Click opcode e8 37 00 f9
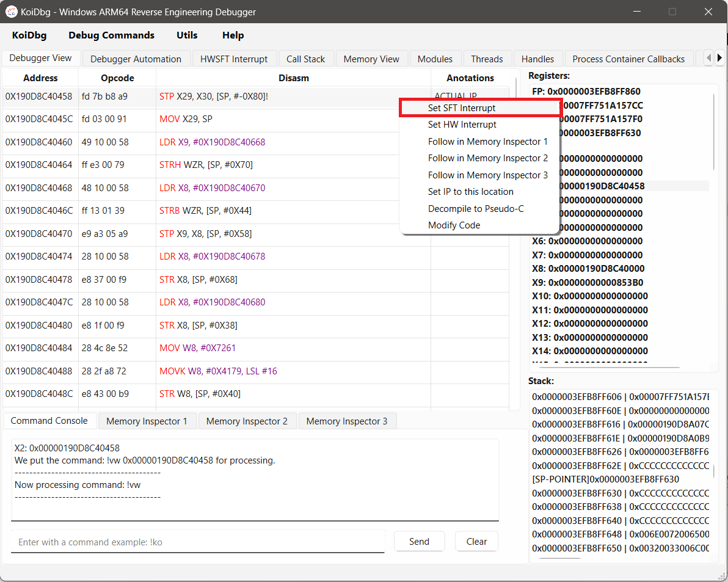Viewport: 728px width, 582px height. click(104, 280)
